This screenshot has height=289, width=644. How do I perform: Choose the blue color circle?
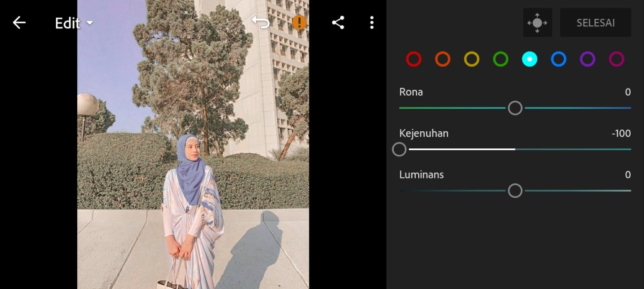click(558, 59)
